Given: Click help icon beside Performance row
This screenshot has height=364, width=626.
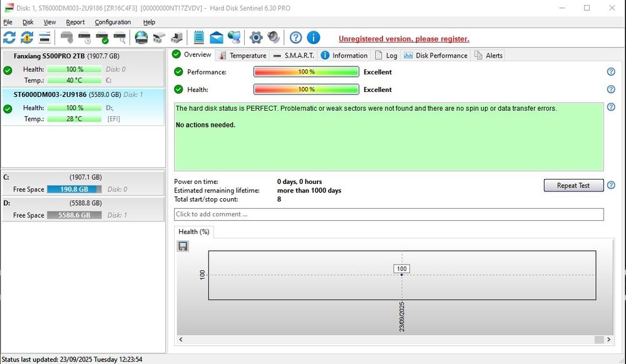Looking at the screenshot, I should (x=611, y=72).
